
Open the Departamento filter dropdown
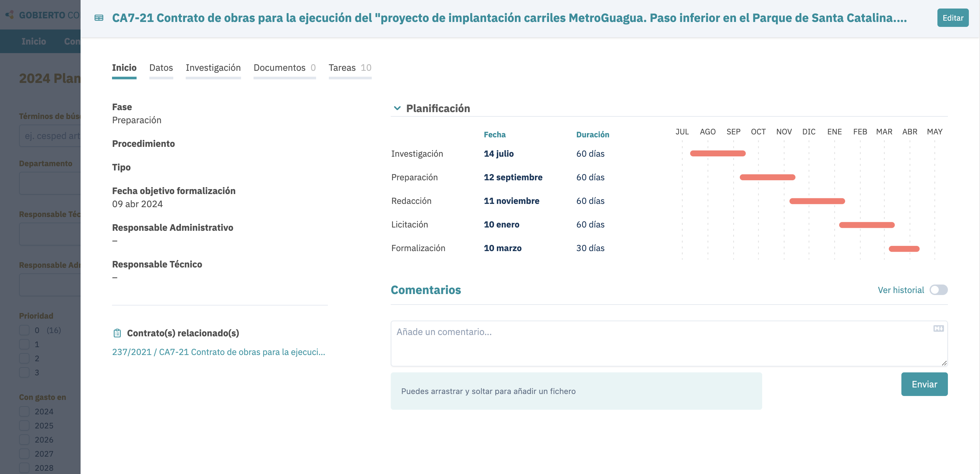coord(50,183)
